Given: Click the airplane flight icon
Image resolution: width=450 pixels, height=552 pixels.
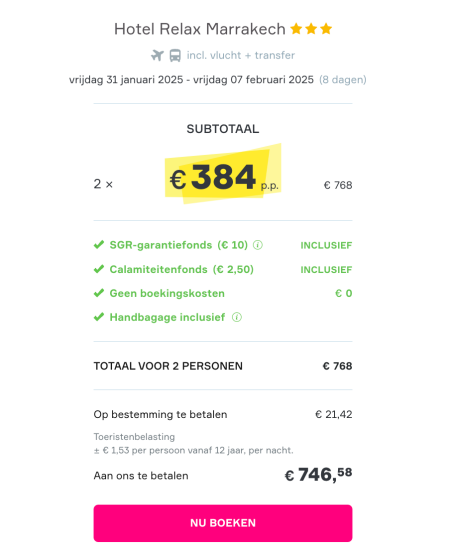Looking at the screenshot, I should coord(157,56).
